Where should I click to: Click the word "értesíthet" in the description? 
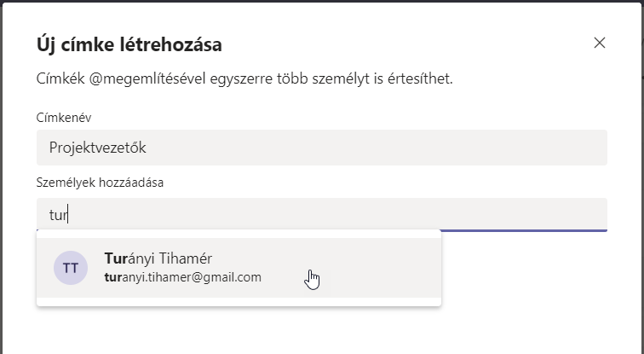click(x=419, y=79)
